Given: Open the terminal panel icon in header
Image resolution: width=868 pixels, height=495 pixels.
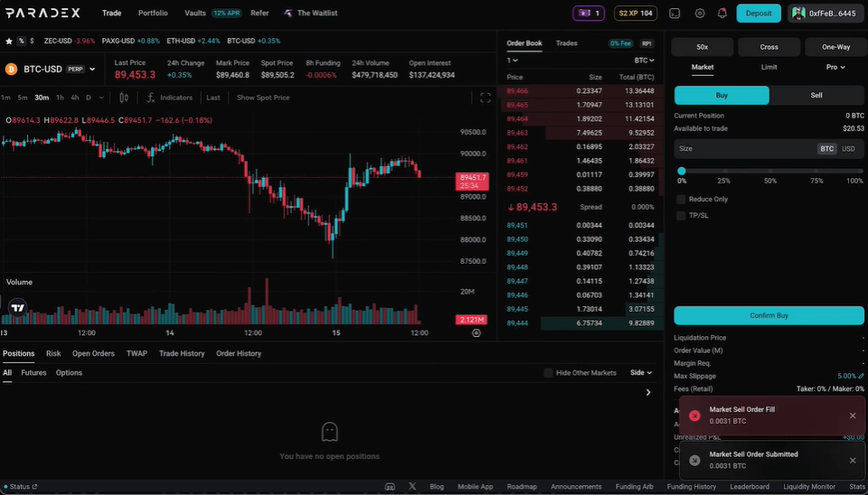Looking at the screenshot, I should click(x=675, y=14).
